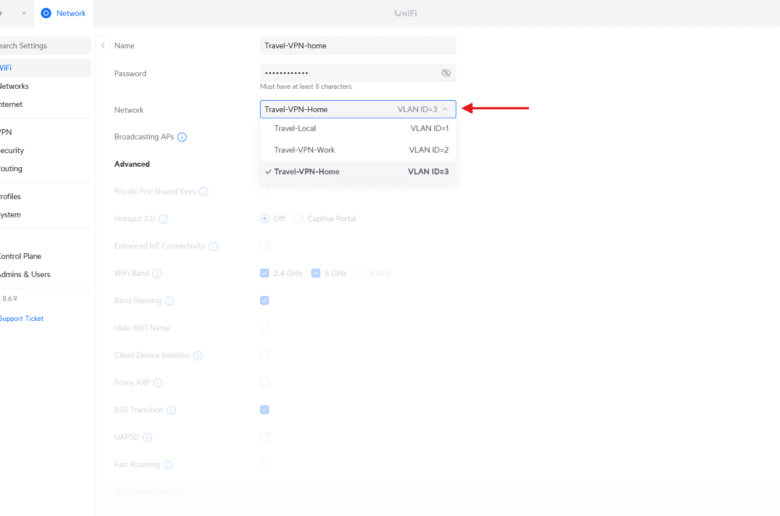Choose Travel-VPN-Home VLAN ID=3 option

click(x=358, y=171)
